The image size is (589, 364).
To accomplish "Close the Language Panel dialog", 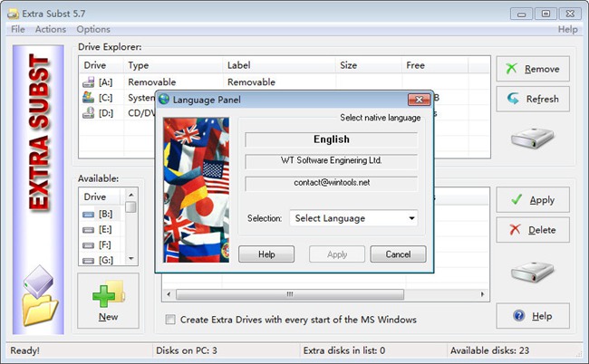I will click(x=419, y=99).
